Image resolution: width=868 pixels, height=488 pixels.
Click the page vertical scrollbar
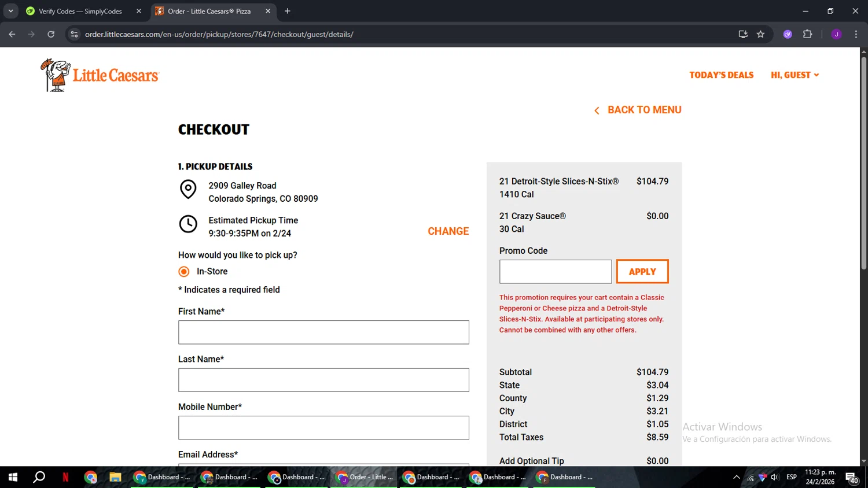click(x=863, y=162)
